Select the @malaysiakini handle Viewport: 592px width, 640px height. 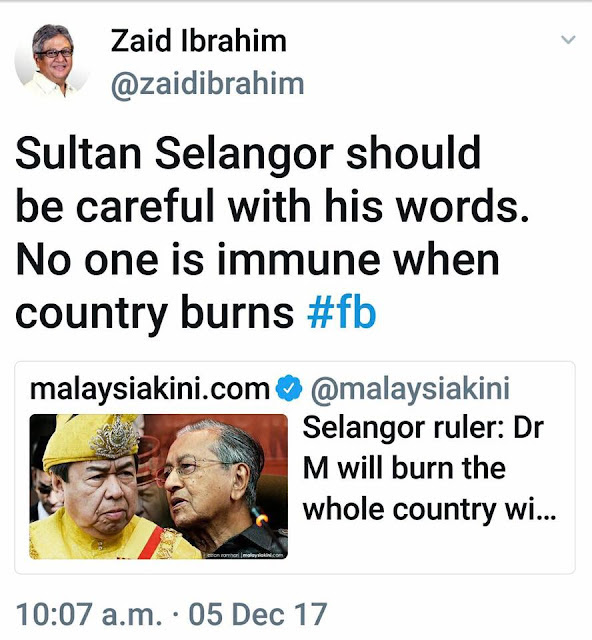410,389
